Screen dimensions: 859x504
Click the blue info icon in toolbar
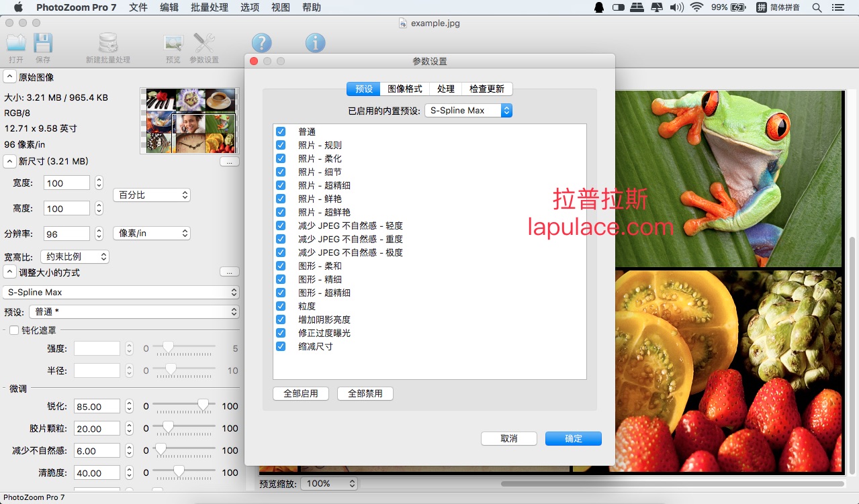point(315,44)
